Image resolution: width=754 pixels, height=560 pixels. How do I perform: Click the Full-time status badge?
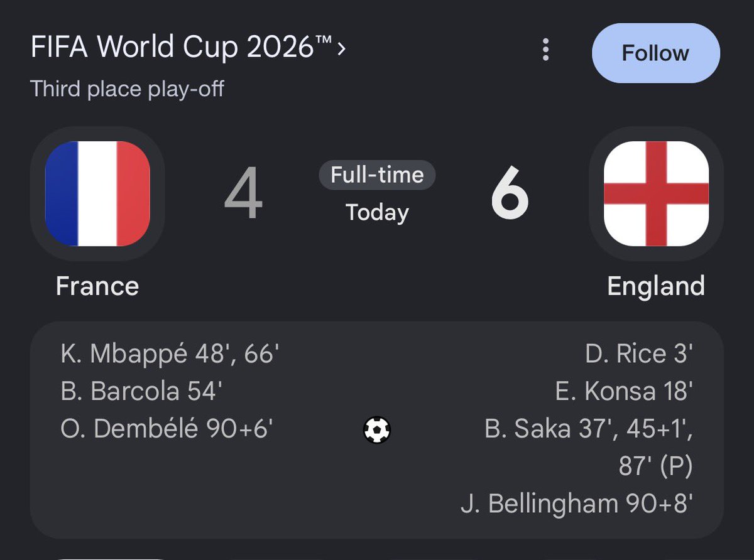(377, 175)
